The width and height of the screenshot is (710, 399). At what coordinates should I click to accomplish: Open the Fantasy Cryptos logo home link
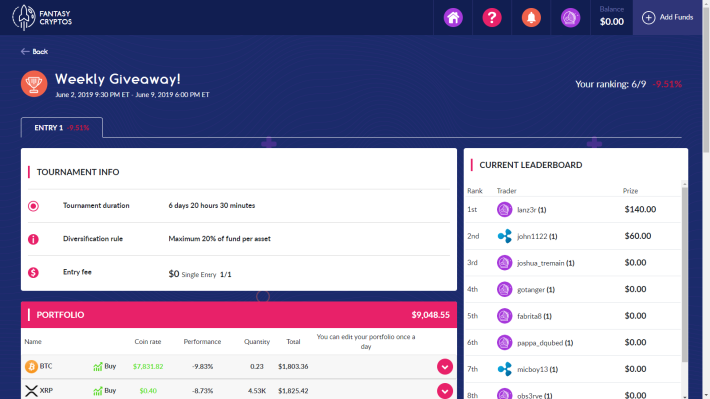(x=42, y=18)
